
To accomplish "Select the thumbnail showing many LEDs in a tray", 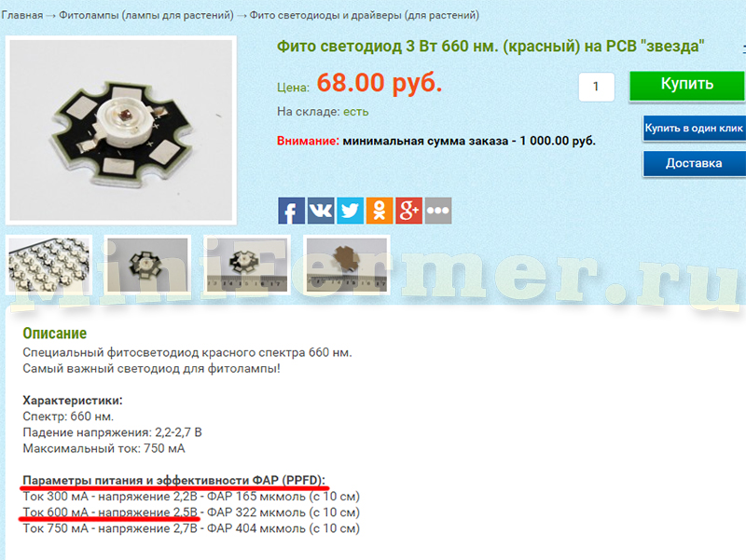I will click(x=49, y=265).
